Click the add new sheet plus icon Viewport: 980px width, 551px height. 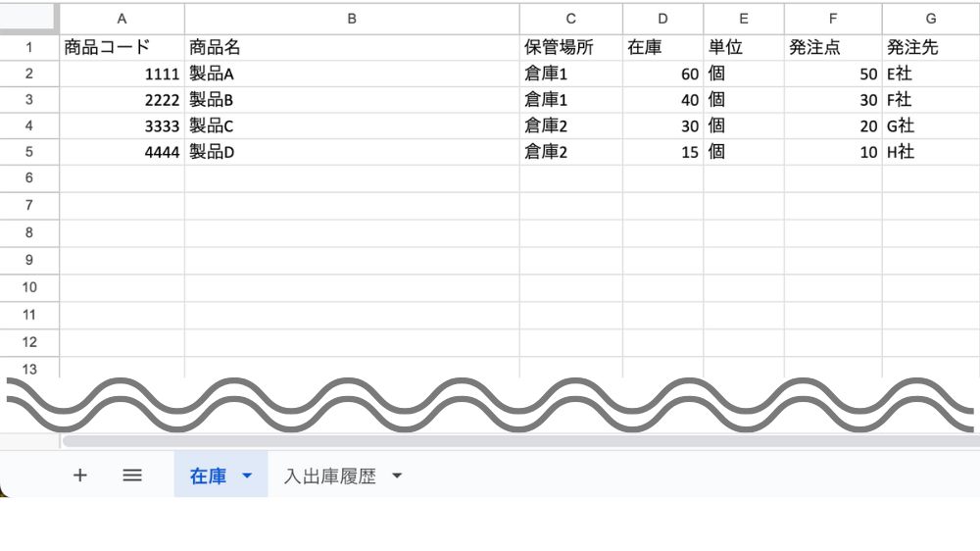80,476
